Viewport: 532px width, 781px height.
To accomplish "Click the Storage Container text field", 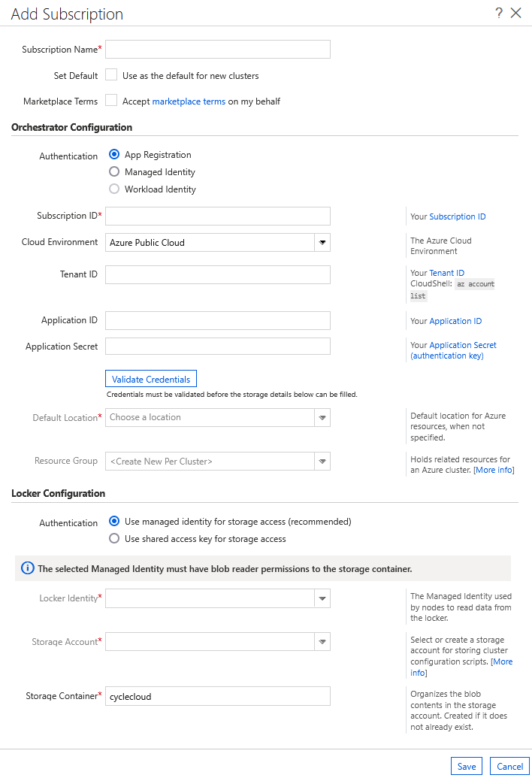I will (218, 695).
